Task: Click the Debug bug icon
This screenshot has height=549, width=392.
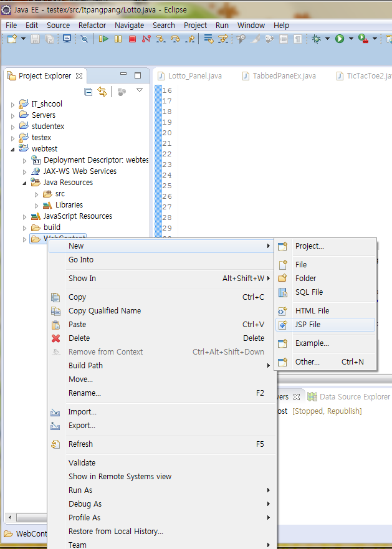Action: tap(317, 39)
